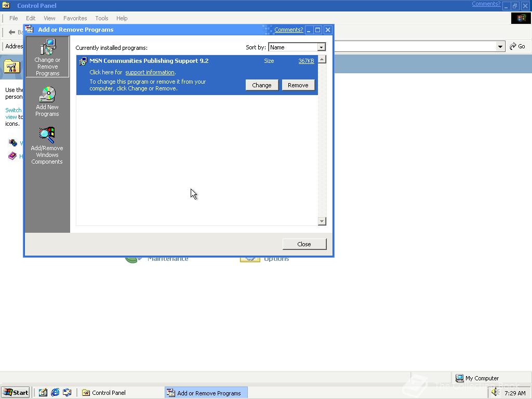Click program list scrollbar up arrow
Viewport: 532px width, 399px height.
pyautogui.click(x=322, y=59)
